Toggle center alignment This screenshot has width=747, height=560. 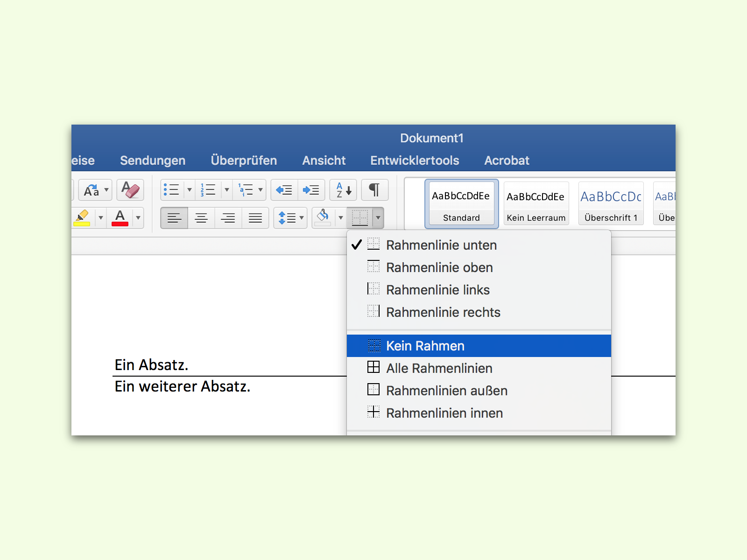201,218
